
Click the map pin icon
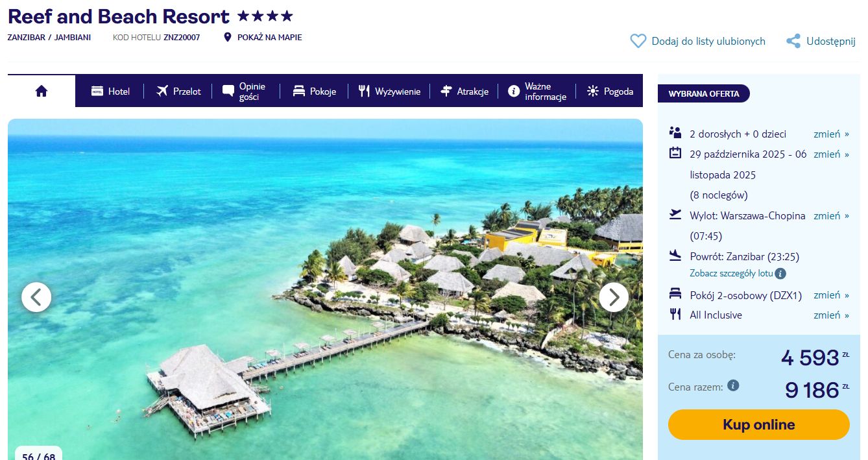(x=227, y=37)
